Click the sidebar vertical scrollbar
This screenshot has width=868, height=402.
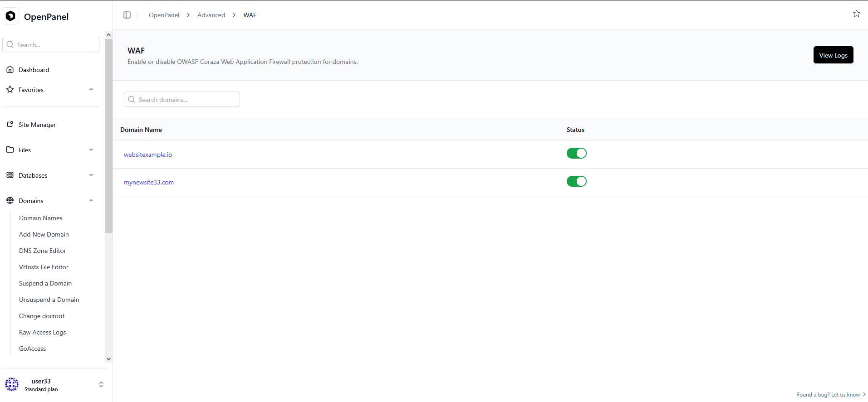pos(108,136)
